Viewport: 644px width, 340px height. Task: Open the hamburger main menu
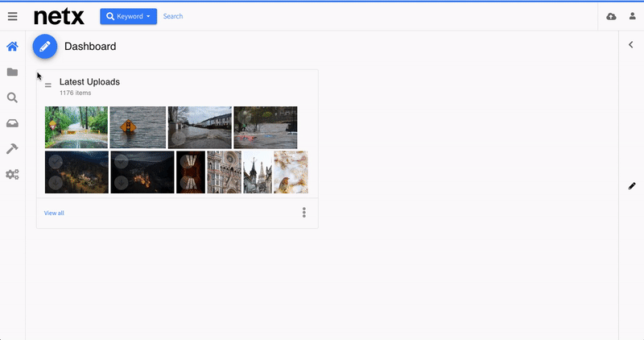tap(12, 16)
